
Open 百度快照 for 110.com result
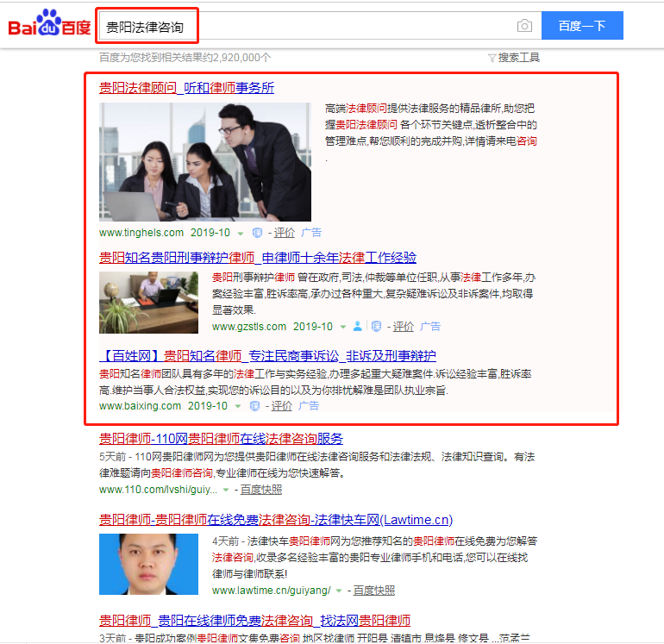pyautogui.click(x=260, y=490)
